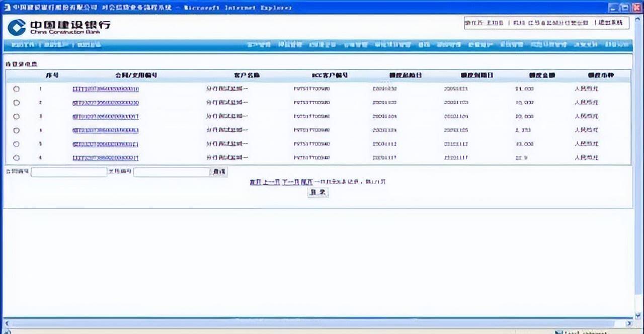Click the vertical scrollbar up arrow
644x334 pixels.
pyautogui.click(x=637, y=18)
